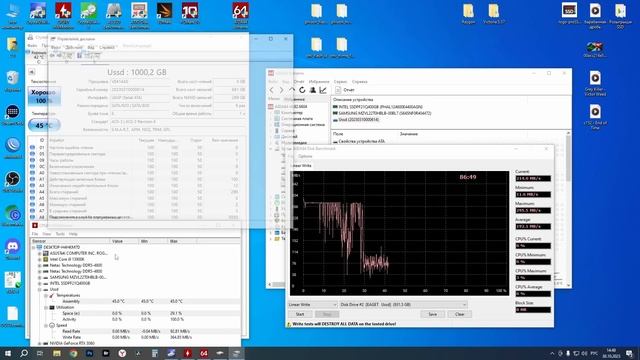Expand the SAMSUNG MZVL22T0HBLB sensor tree node
The width and height of the screenshot is (640, 360).
click(40, 277)
